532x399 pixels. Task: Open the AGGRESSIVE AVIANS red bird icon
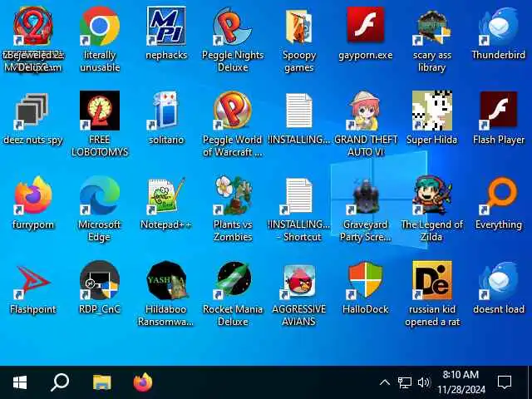click(x=299, y=281)
